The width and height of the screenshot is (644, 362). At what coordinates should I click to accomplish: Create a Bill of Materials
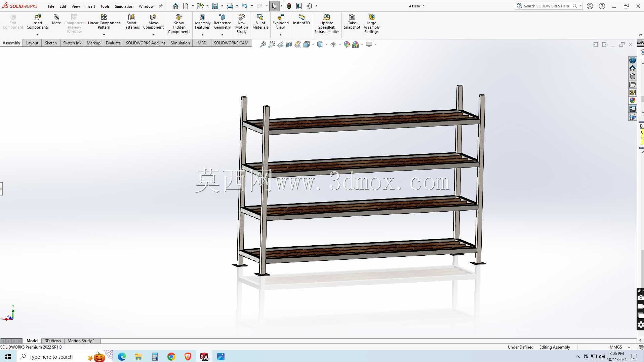pyautogui.click(x=260, y=22)
